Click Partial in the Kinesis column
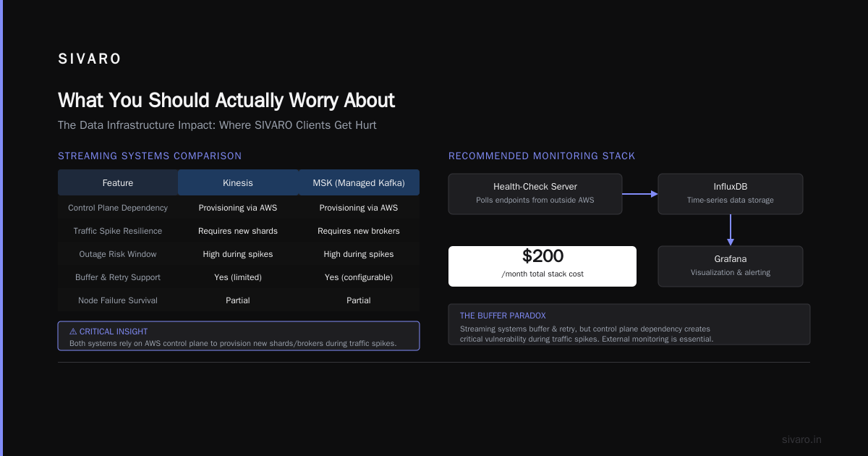This screenshot has height=456, width=868. (238, 300)
